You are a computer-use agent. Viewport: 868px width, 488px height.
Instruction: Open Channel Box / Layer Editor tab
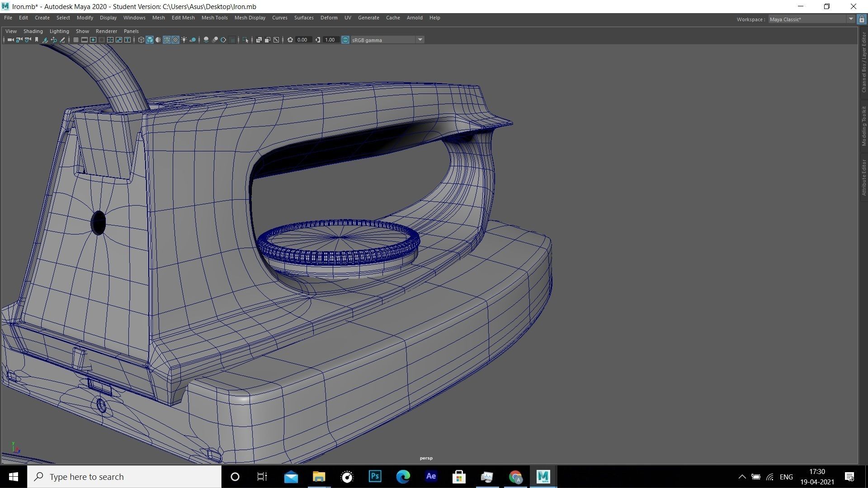[863, 62]
